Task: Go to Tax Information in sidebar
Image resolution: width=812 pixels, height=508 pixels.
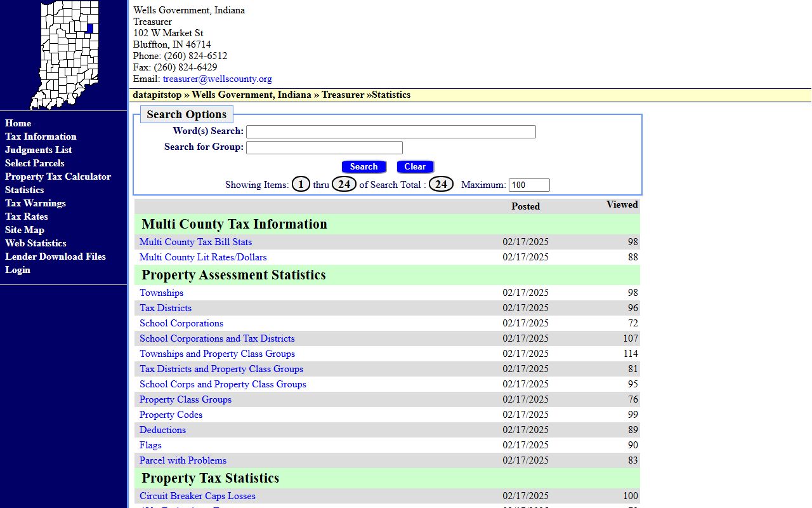Action: [x=41, y=137]
